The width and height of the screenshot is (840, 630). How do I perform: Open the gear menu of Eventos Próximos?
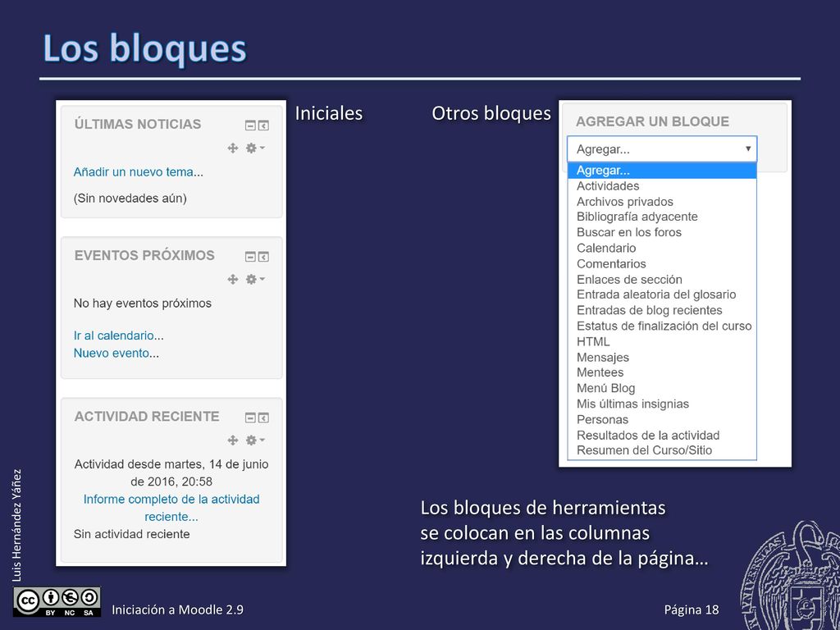(x=254, y=279)
